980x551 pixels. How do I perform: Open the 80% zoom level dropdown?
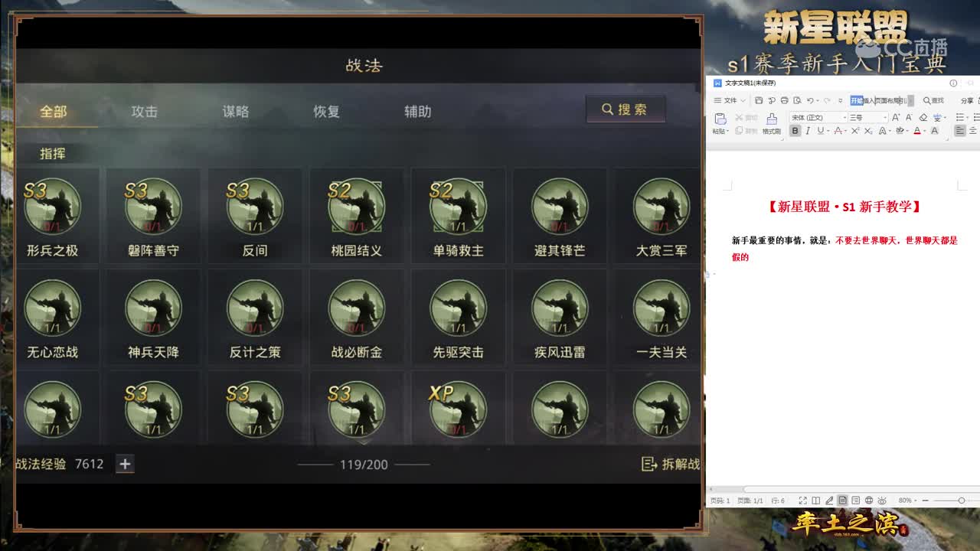(907, 500)
